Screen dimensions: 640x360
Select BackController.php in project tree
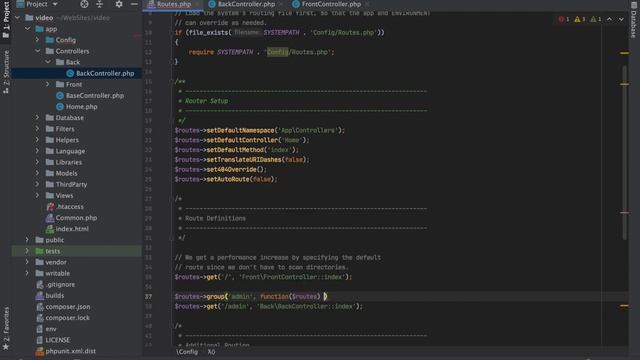pyautogui.click(x=105, y=73)
